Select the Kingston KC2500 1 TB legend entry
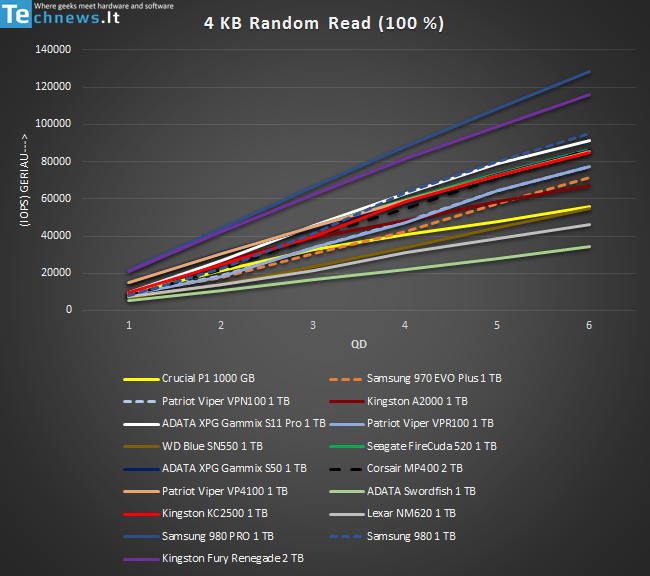The height and width of the screenshot is (576, 650). [196, 513]
